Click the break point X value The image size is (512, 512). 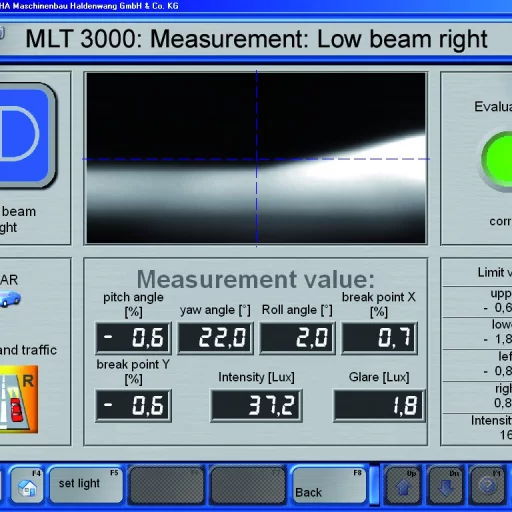(x=379, y=338)
